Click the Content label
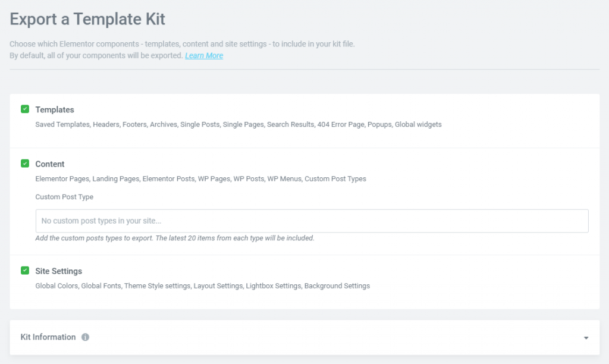The height and width of the screenshot is (364, 609). tap(50, 164)
